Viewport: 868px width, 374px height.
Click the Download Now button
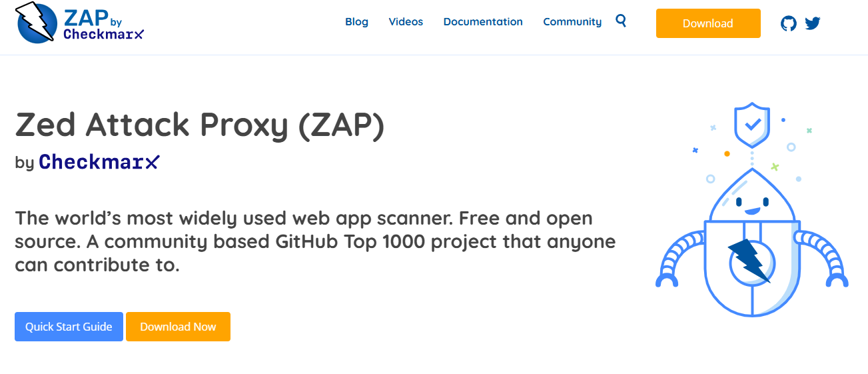(x=178, y=327)
